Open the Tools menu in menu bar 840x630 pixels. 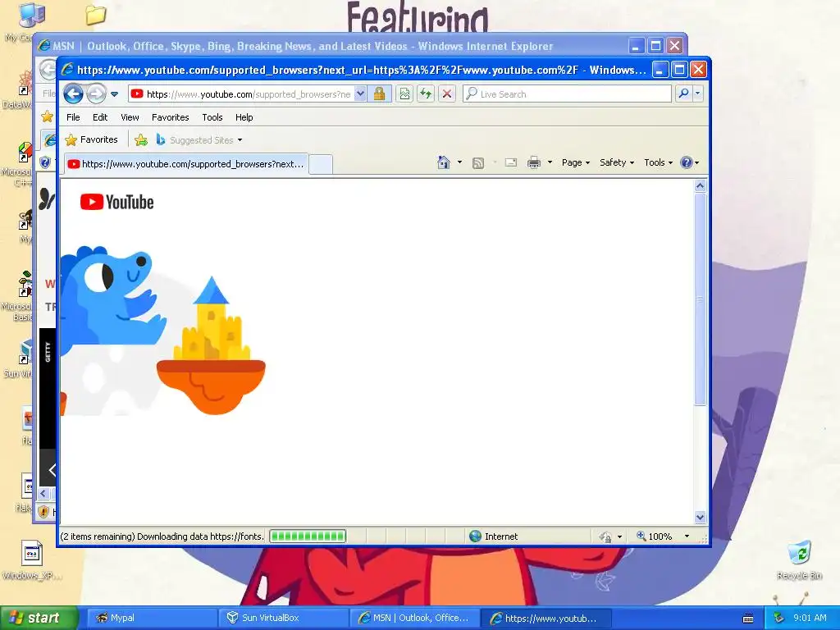(212, 117)
